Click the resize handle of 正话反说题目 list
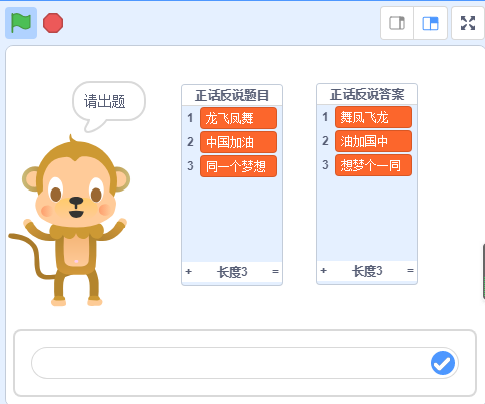Image resolution: width=485 pixels, height=404 pixels. click(275, 272)
